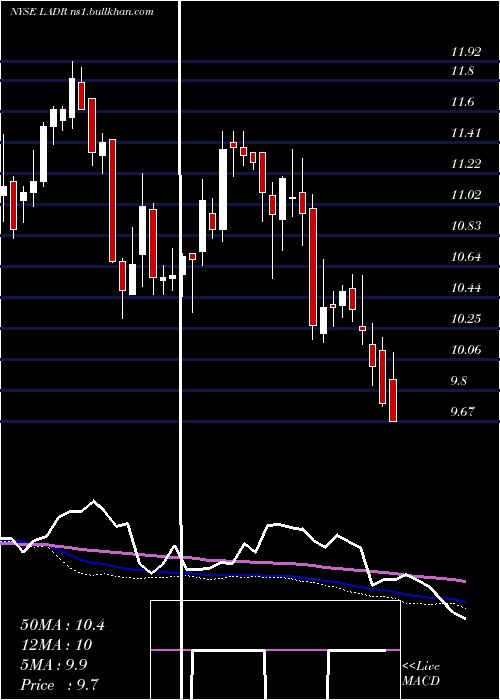Screen dimensions: 500x700
Task: Click the 9.8 price axis label
Action: 459,380
